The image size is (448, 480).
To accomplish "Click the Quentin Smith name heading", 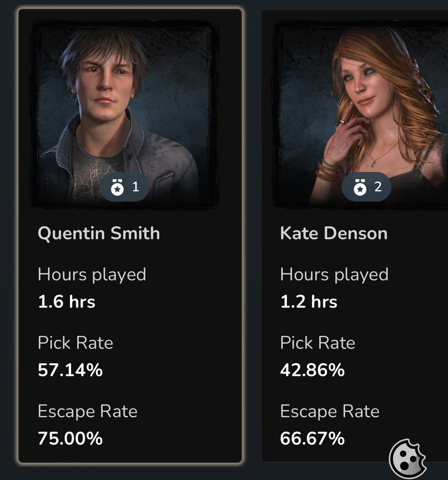I will [99, 234].
